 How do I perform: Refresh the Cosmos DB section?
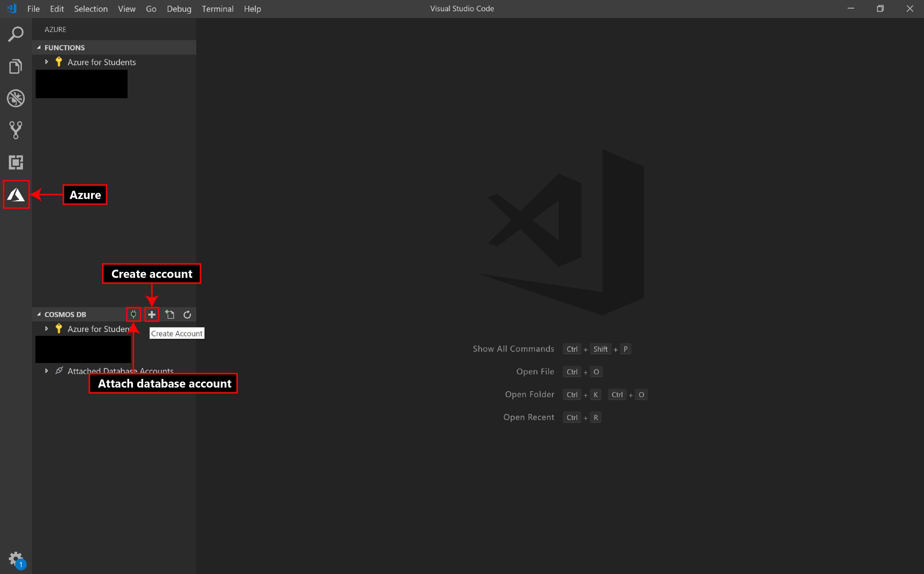point(187,314)
